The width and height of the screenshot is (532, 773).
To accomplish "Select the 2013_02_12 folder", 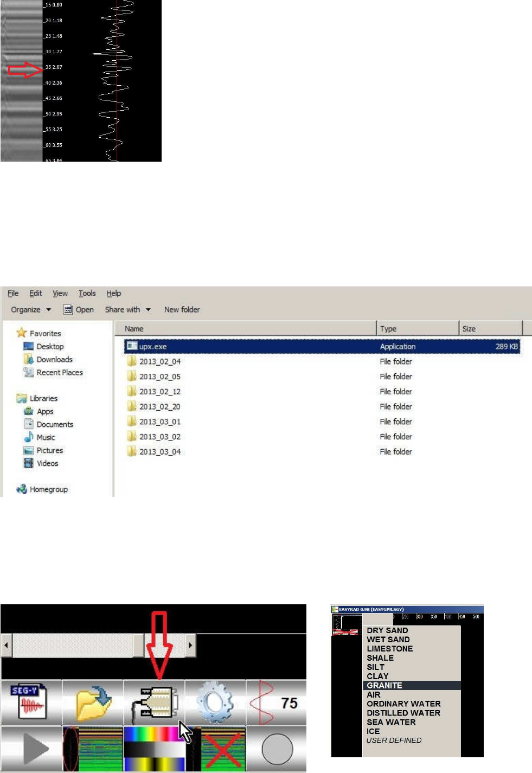I will (154, 391).
